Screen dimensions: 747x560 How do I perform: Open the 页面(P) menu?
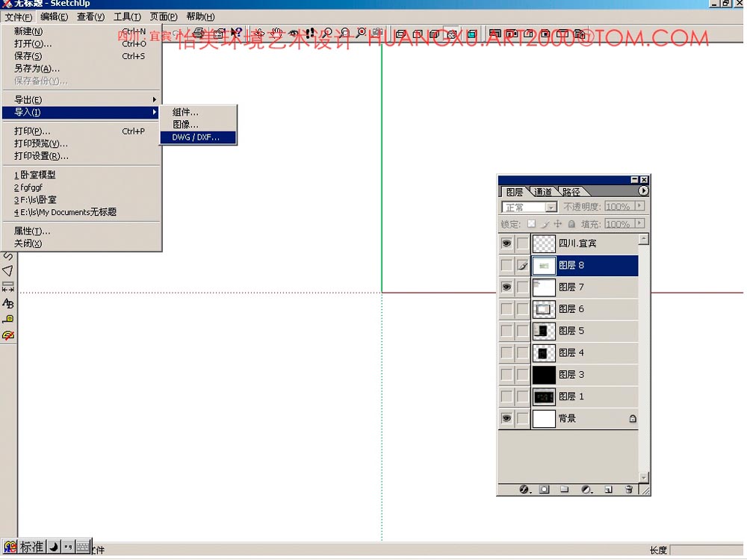point(164,16)
